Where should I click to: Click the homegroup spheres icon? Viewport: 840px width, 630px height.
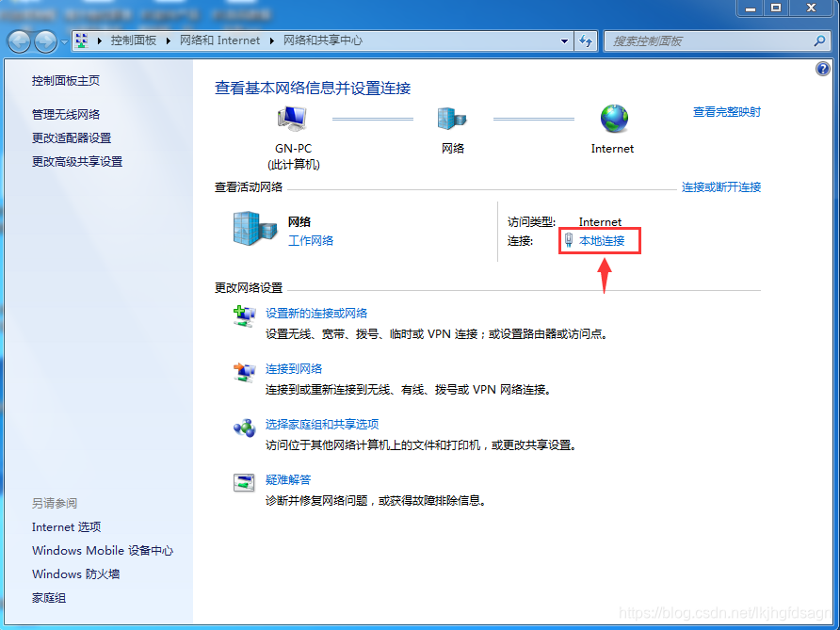(244, 428)
